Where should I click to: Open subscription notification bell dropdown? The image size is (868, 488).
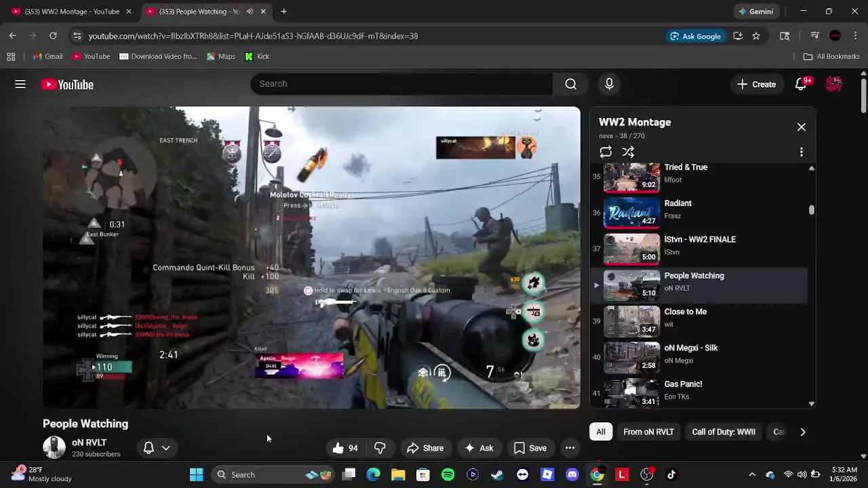coord(157,448)
